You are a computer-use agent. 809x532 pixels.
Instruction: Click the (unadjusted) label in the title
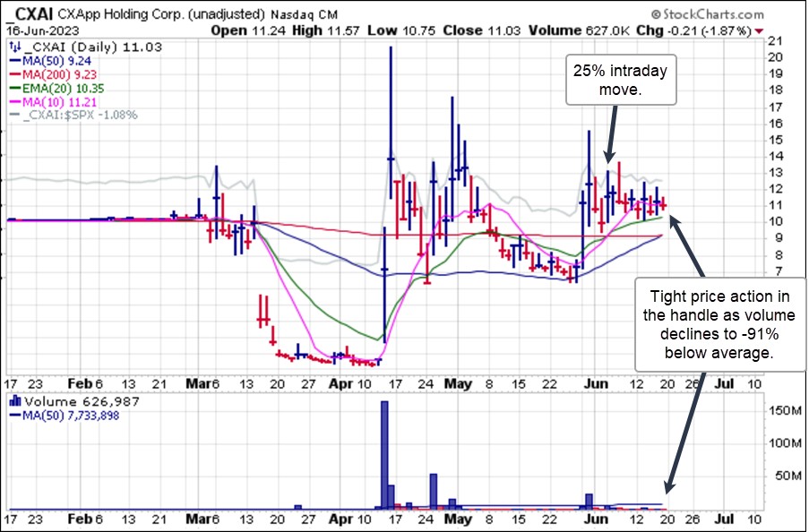point(226,14)
